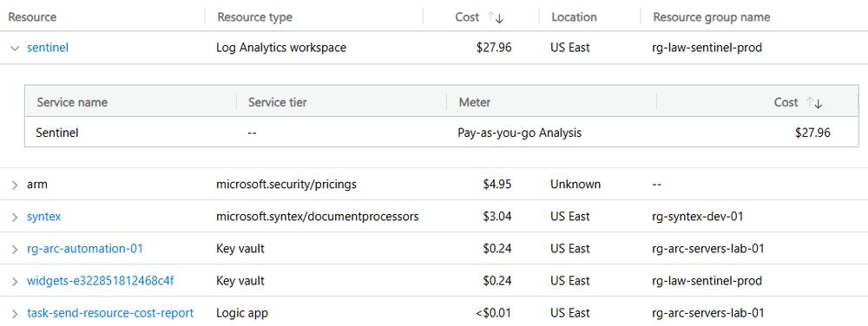Select the $3.04 cost value
This screenshot has height=326, width=868.
pyautogui.click(x=497, y=217)
